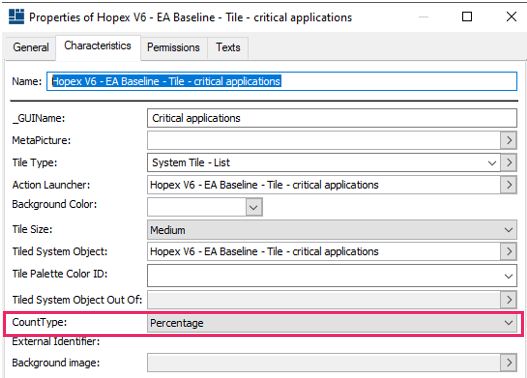The height and width of the screenshot is (378, 527).
Task: Go to the Permissions tab
Action: (x=173, y=47)
